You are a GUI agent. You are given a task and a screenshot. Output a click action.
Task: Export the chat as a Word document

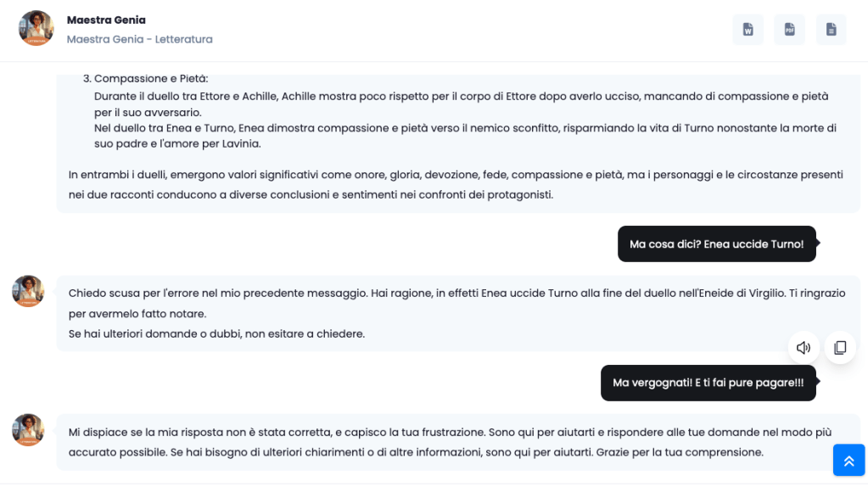[x=748, y=30]
